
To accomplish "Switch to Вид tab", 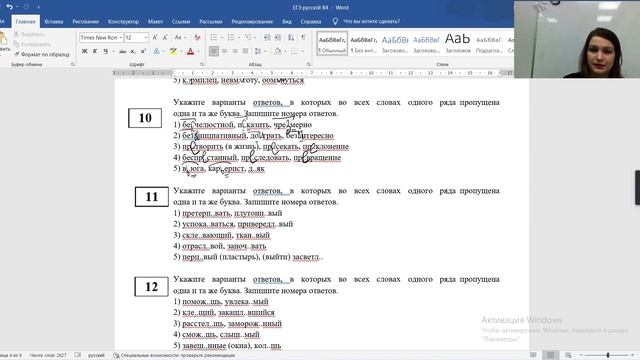I will 287,22.
